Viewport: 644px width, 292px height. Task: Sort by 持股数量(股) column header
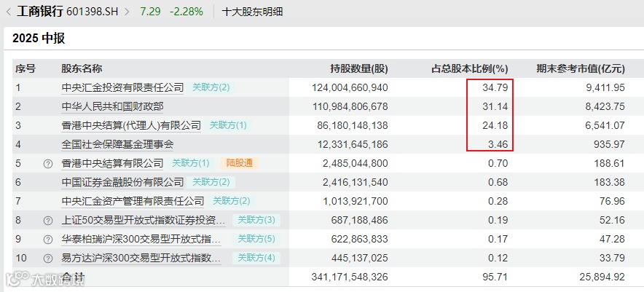[x=359, y=68]
